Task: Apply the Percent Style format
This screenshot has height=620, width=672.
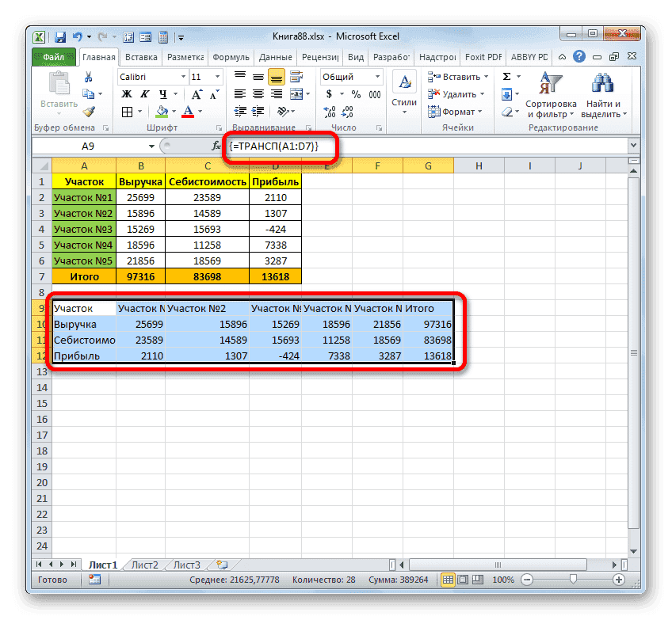Action: [x=356, y=93]
